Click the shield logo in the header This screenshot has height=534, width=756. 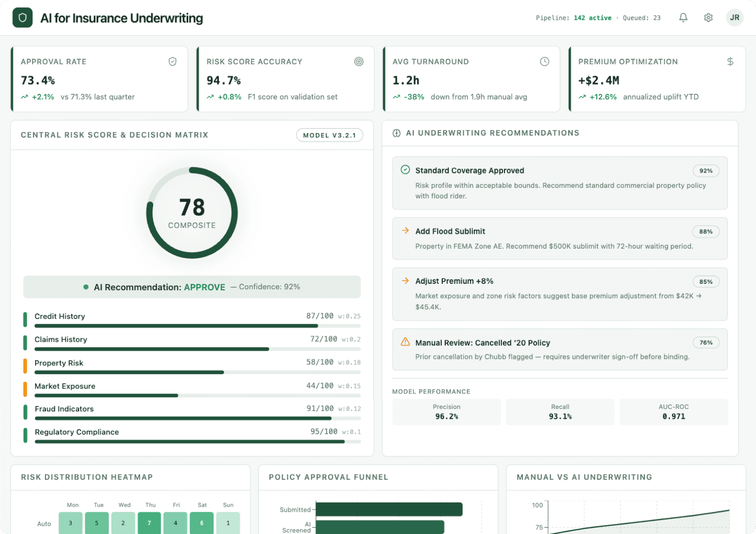pyautogui.click(x=22, y=17)
